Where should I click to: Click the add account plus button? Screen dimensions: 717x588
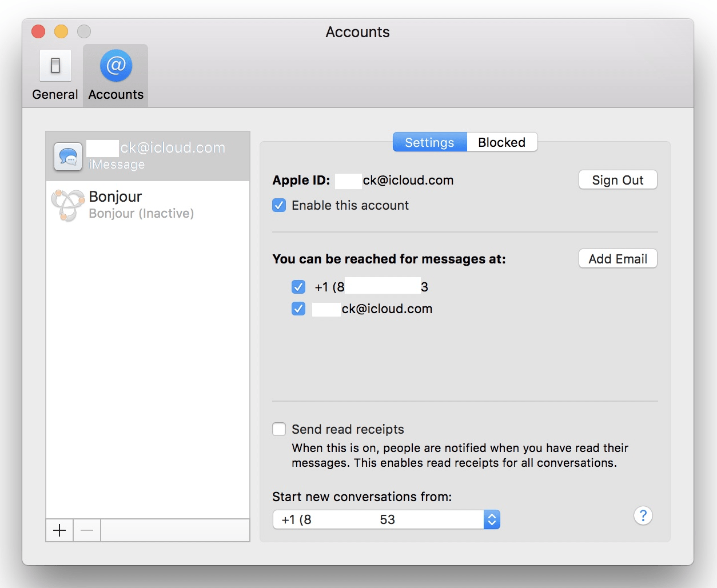point(59,530)
